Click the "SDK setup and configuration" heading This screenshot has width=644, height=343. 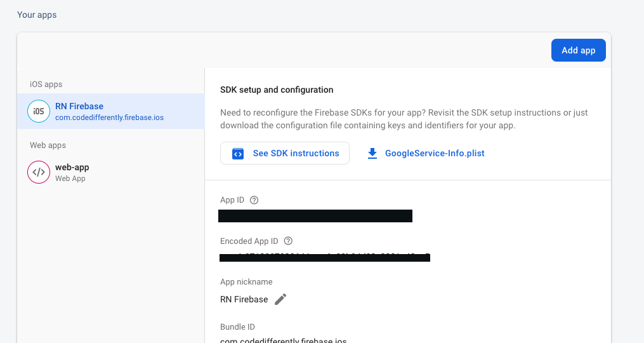pyautogui.click(x=277, y=90)
